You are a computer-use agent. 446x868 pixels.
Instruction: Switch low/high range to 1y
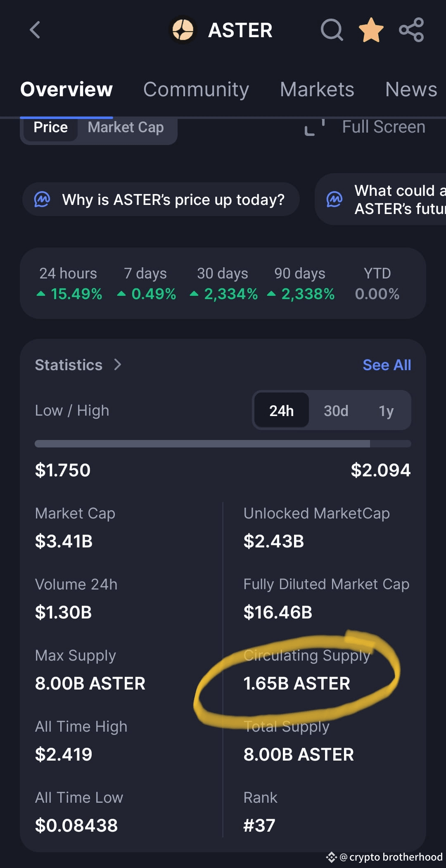point(386,411)
